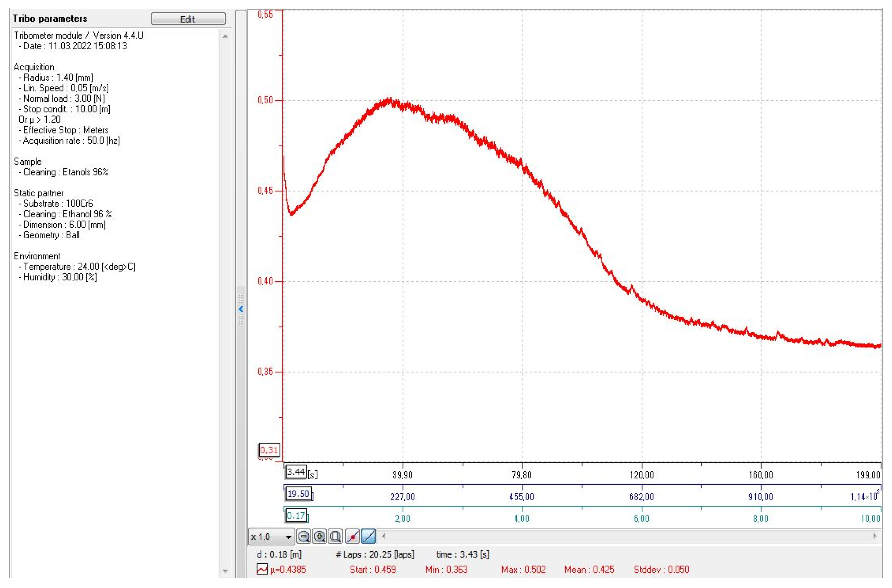Click the 19.50 laps axis value box
The width and height of the screenshot is (892, 588).
tap(298, 493)
